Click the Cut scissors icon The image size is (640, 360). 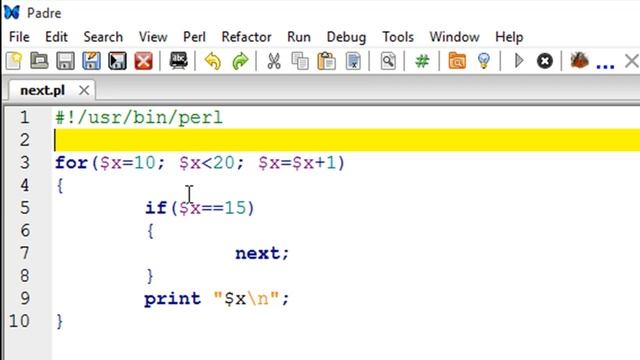274,61
